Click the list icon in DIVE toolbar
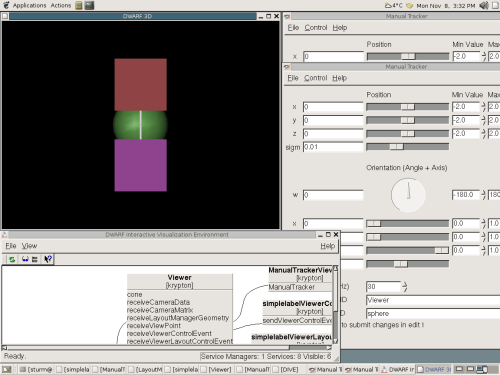 click(x=34, y=259)
